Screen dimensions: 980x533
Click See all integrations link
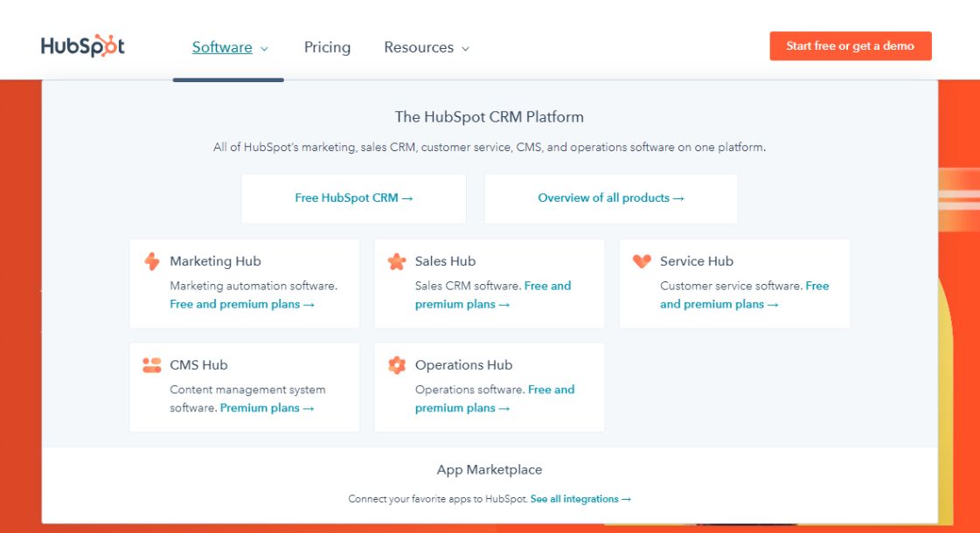(x=580, y=499)
